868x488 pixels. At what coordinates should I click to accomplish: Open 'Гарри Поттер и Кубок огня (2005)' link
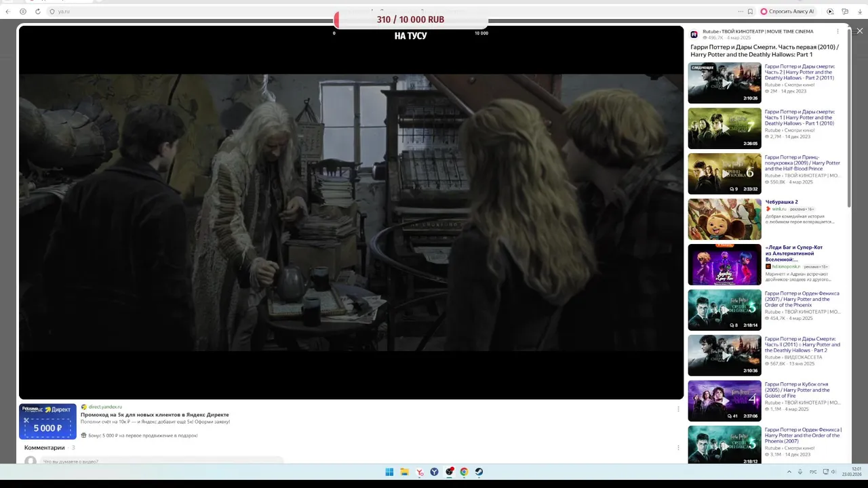[797, 390]
